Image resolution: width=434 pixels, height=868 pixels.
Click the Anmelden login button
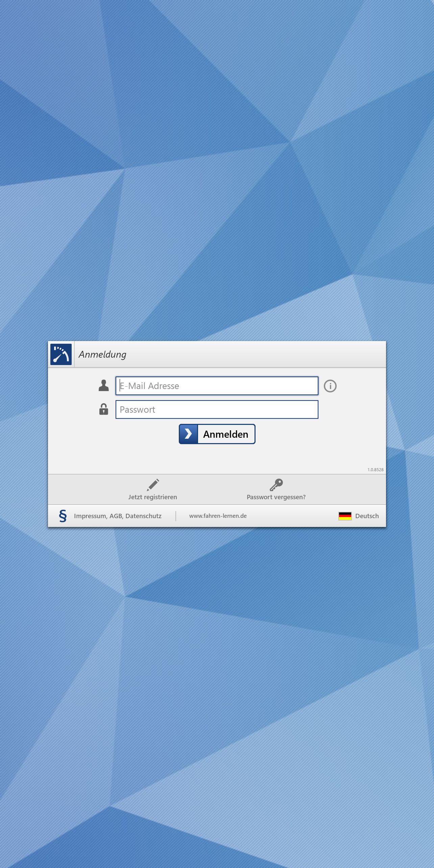(x=217, y=434)
